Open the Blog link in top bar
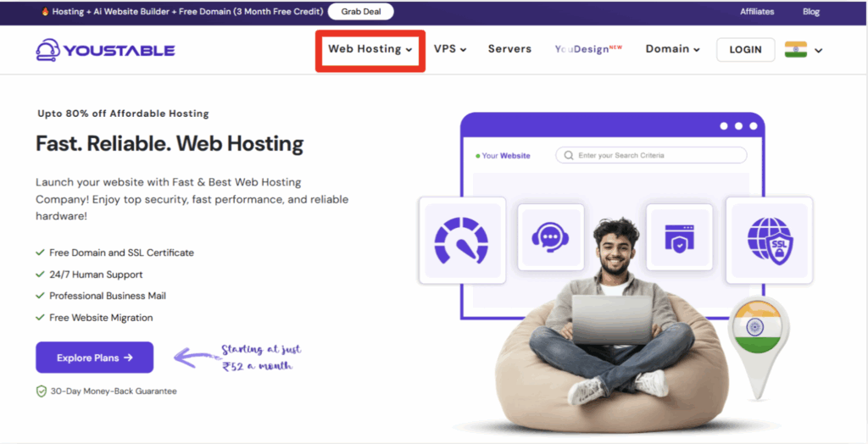 coord(811,12)
